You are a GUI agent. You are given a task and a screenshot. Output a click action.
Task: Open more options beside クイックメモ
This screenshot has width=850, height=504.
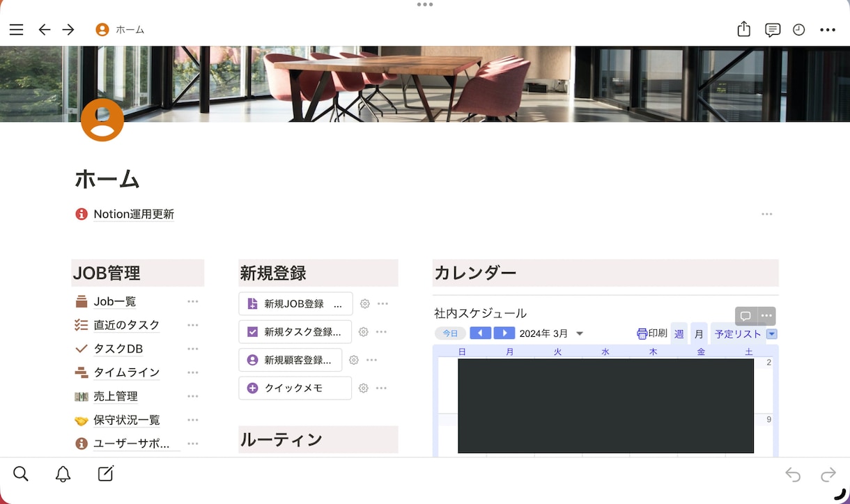coord(381,388)
